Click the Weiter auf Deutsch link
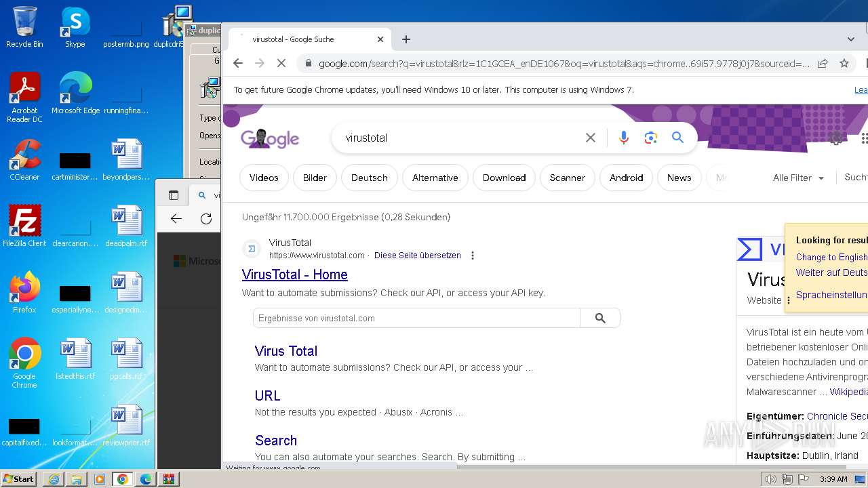The height and width of the screenshot is (488, 868). tap(831, 272)
